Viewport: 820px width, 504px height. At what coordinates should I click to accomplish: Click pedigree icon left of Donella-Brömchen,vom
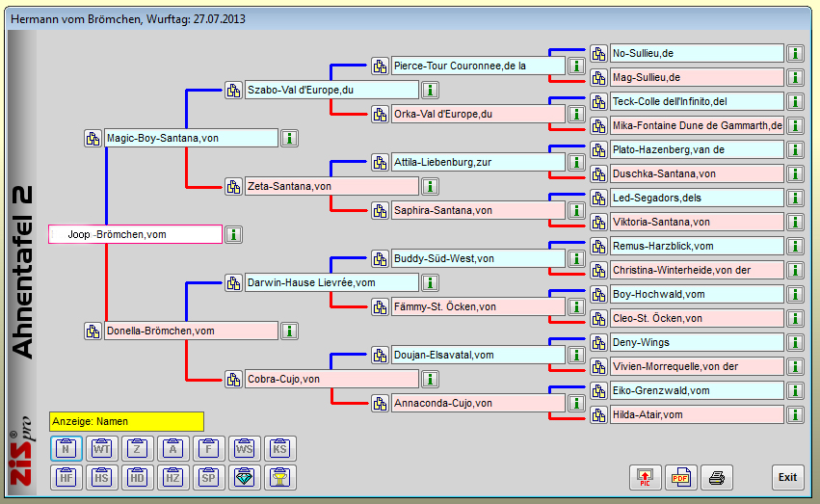(x=93, y=331)
